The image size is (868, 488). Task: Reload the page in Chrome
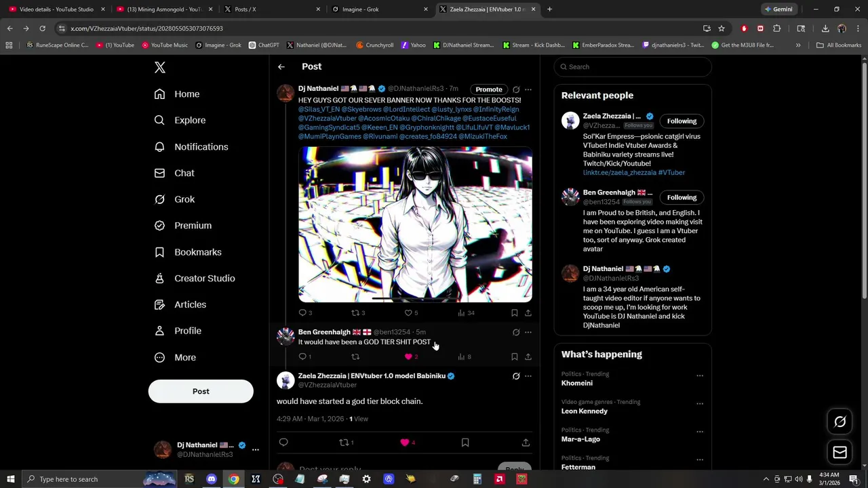click(42, 28)
